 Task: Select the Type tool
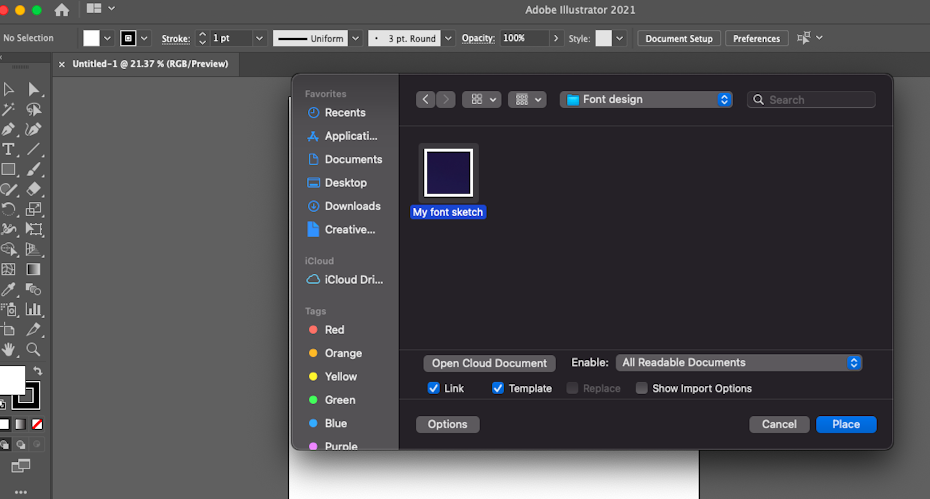8,149
